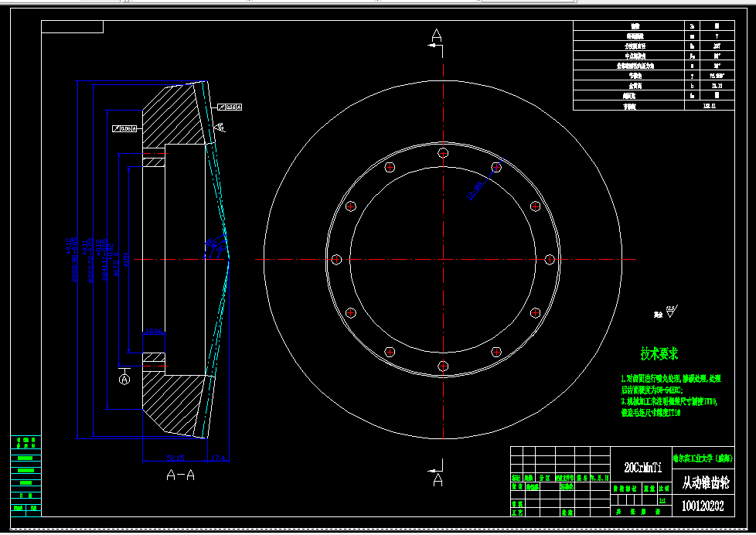Click the 12.5 surface roughness symbol
The width and height of the screenshot is (756, 535).
tap(671, 312)
